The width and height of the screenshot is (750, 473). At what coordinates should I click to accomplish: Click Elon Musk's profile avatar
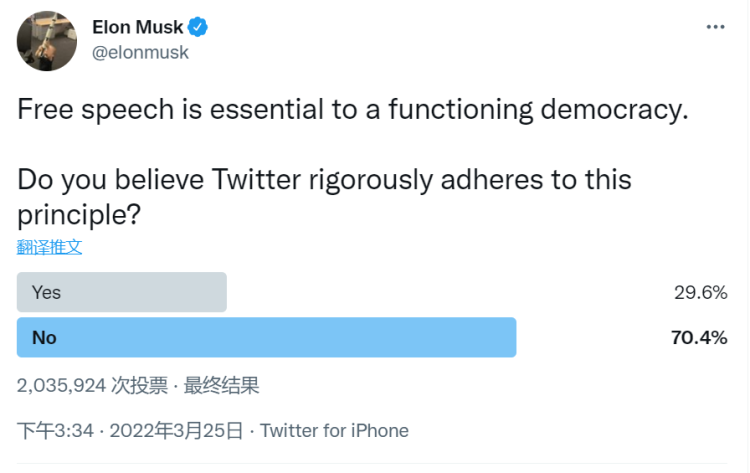coord(47,41)
